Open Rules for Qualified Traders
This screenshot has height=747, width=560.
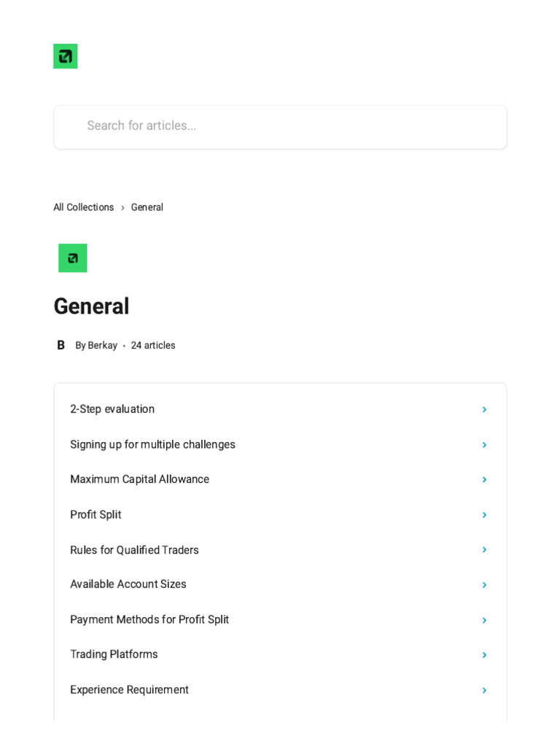pyautogui.click(x=134, y=550)
